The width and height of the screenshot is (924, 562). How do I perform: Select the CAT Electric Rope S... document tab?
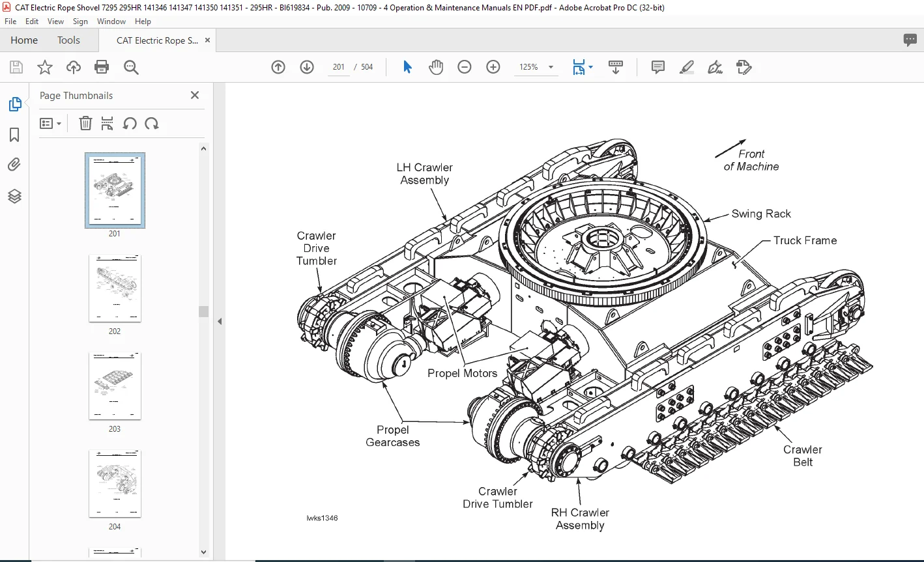click(157, 40)
